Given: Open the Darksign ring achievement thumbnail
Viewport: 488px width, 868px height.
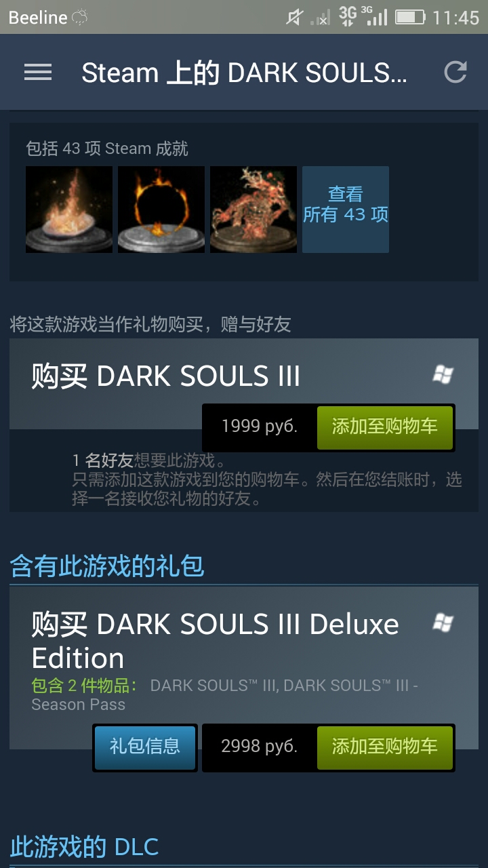Looking at the screenshot, I should point(161,210).
